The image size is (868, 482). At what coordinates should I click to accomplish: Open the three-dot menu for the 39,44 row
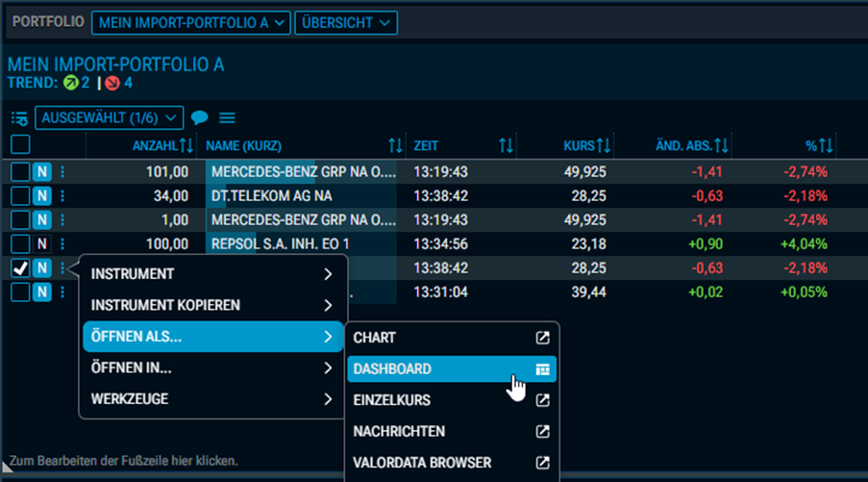coord(62,292)
